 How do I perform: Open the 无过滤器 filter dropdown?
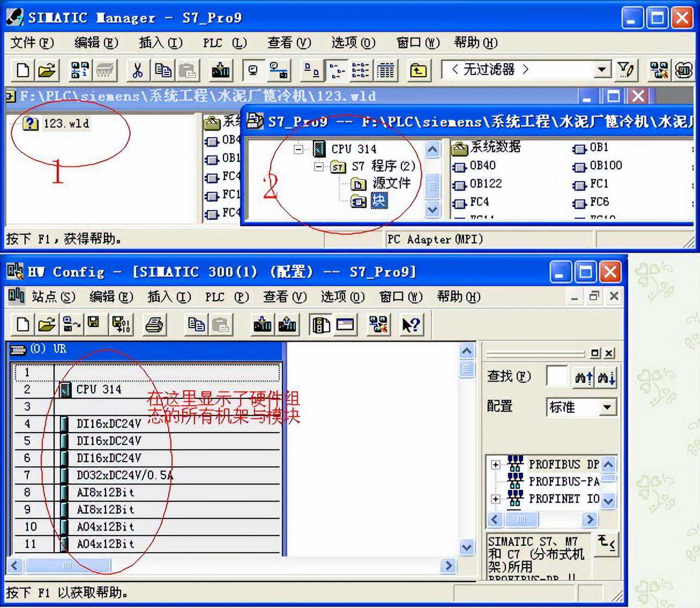click(602, 70)
